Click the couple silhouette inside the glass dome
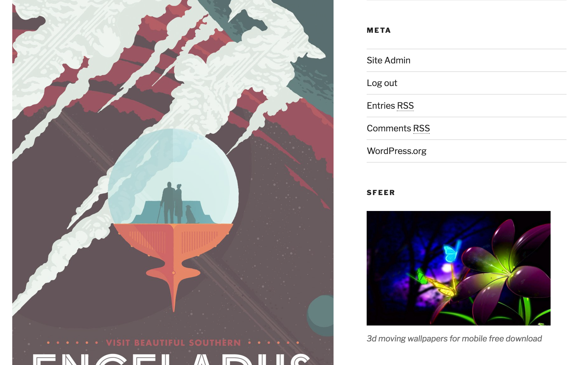 (172, 203)
